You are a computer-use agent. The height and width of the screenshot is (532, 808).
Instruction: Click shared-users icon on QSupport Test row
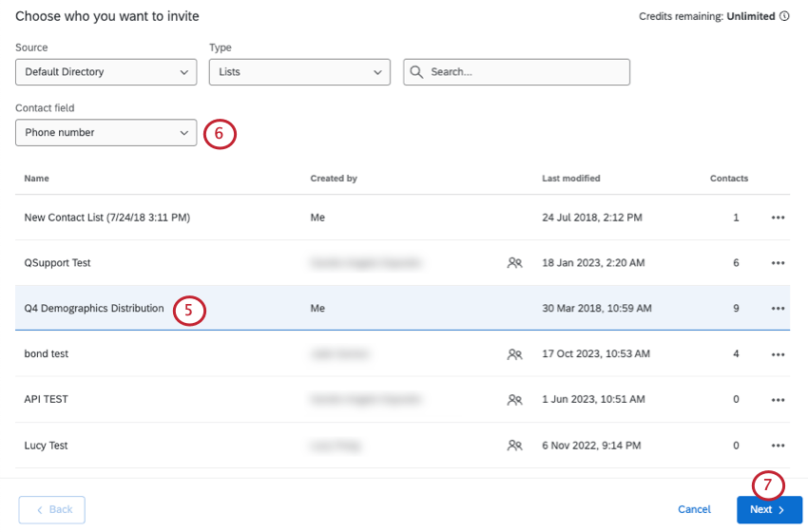click(x=514, y=263)
